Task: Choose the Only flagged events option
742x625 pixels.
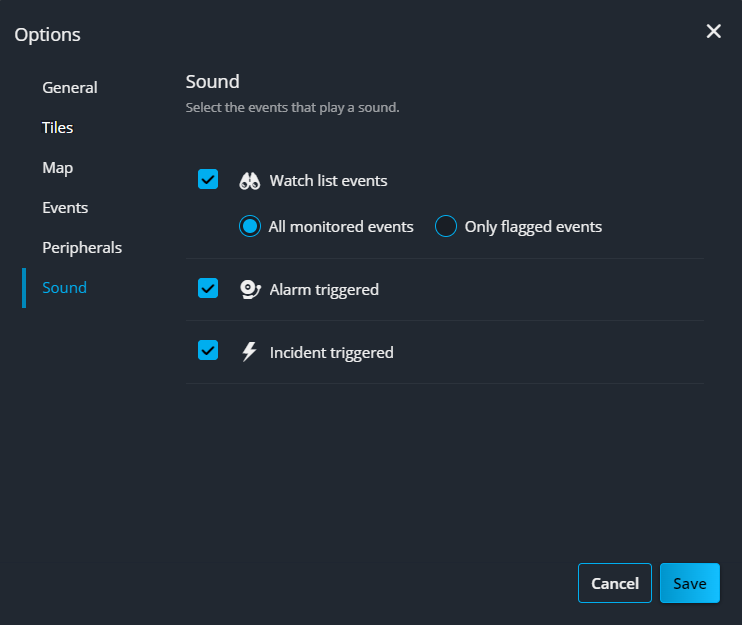Action: [446, 227]
